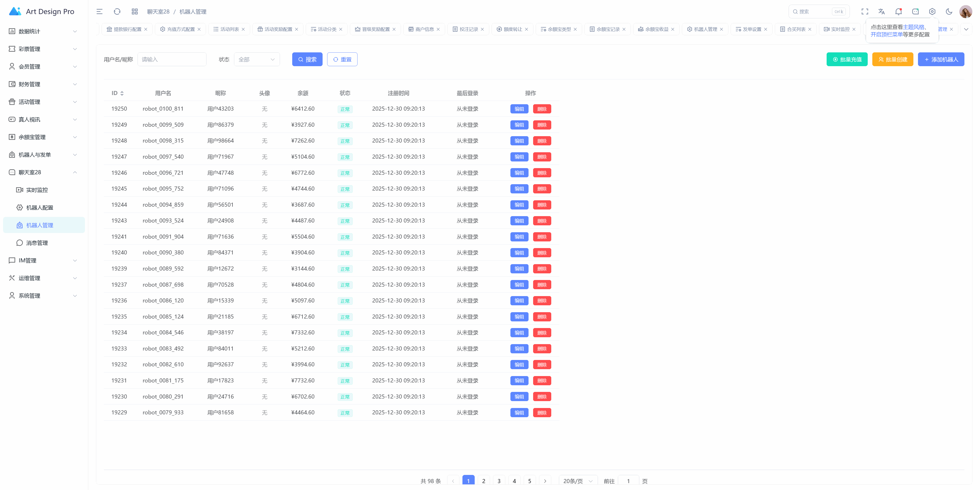Select the 实时监控 sidebar item
Image resolution: width=980 pixels, height=490 pixels.
pyautogui.click(x=38, y=190)
